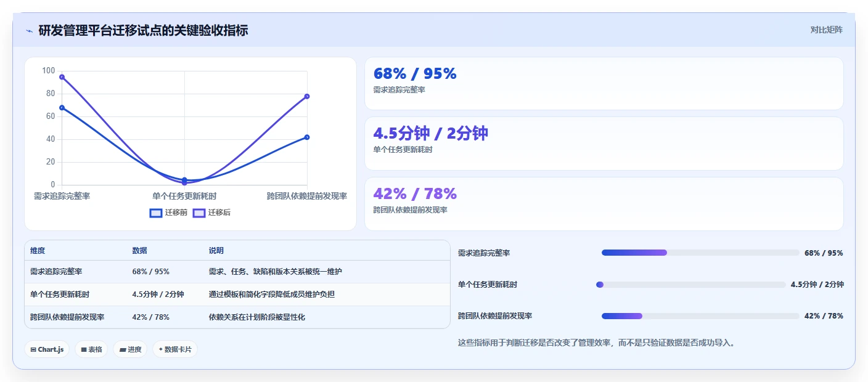Select the 表格 chip
This screenshot has width=868, height=382.
91,349
